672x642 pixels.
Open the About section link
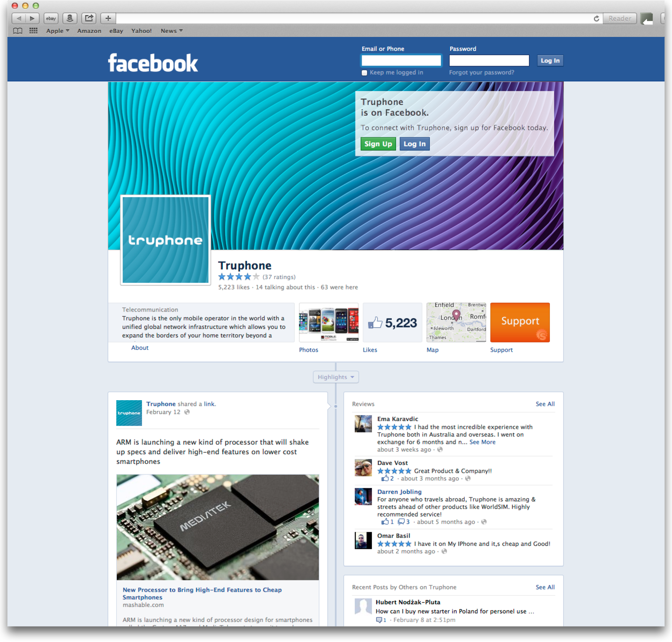(140, 348)
